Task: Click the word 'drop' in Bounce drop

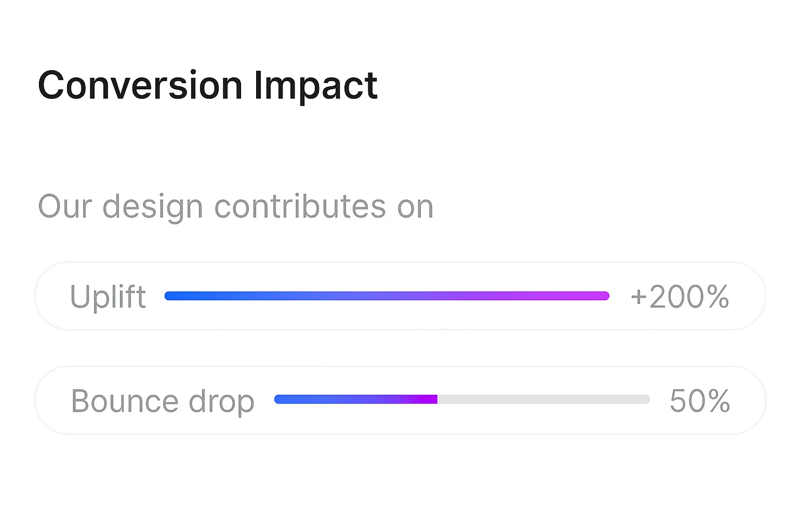Action: pyautogui.click(x=221, y=403)
